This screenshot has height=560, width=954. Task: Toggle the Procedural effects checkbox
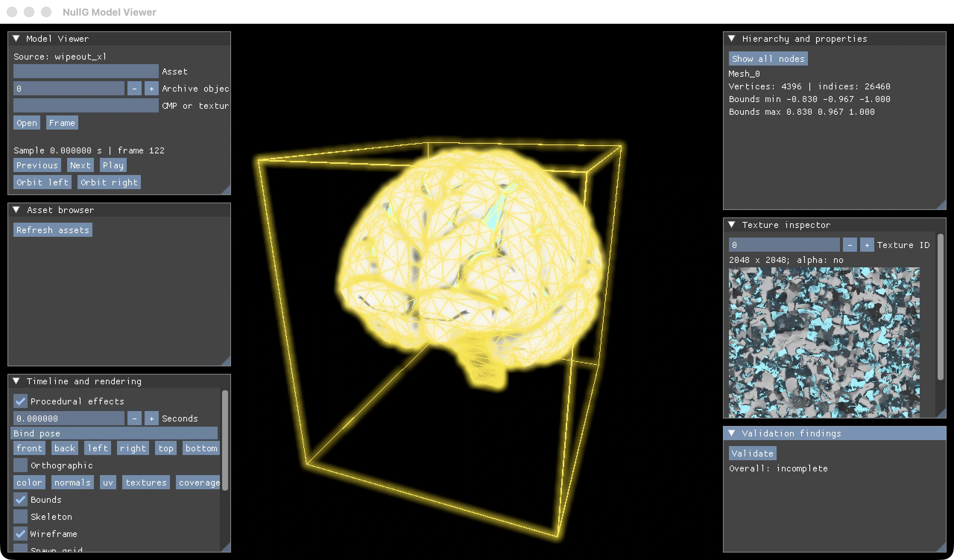coord(20,401)
